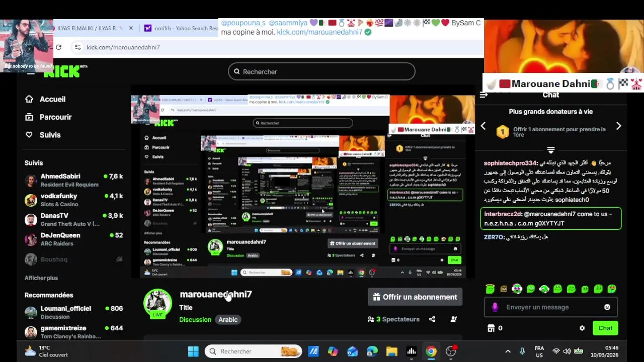Open AhmedSabiri channel in Suivis list
The image size is (644, 362).
(74, 180)
